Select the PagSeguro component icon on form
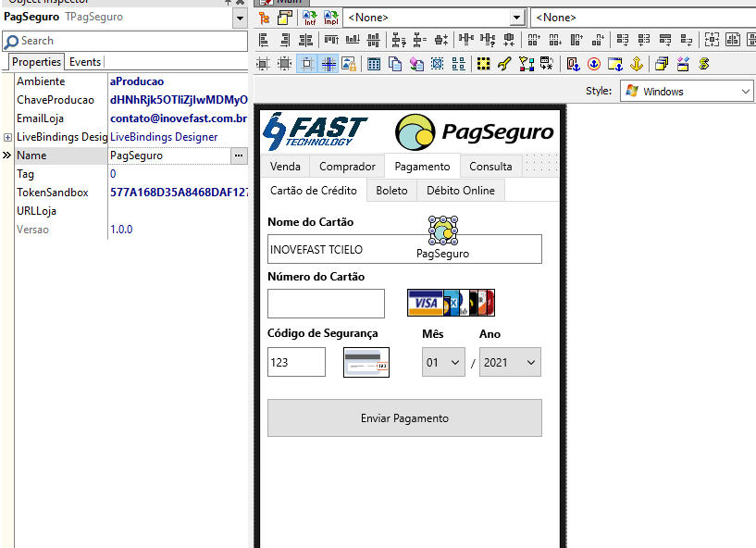This screenshot has width=756, height=548. point(443,230)
